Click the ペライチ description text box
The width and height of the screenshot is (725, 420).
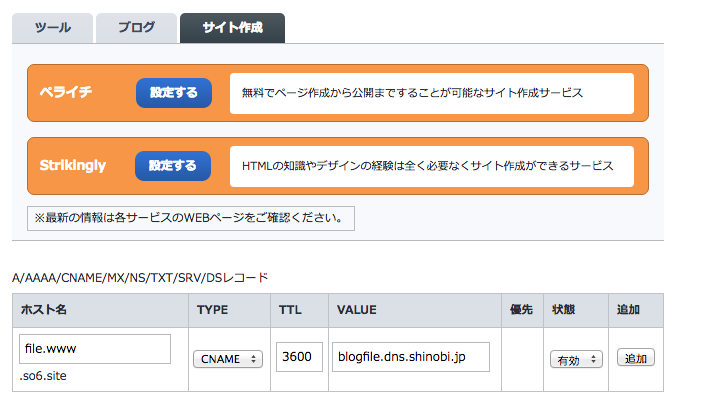coord(431,93)
